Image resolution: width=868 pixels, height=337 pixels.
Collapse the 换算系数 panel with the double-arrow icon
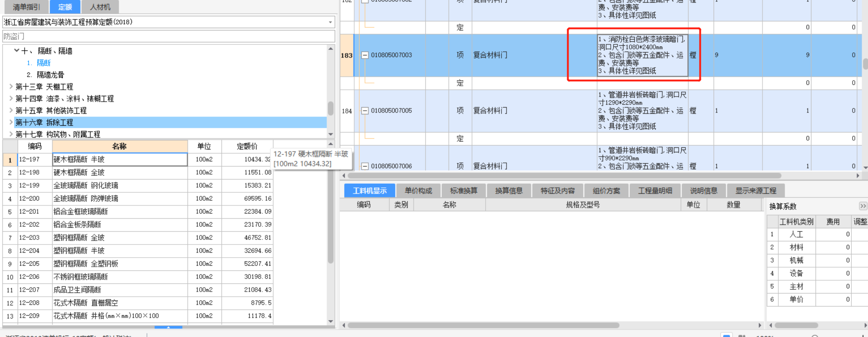[x=863, y=206]
